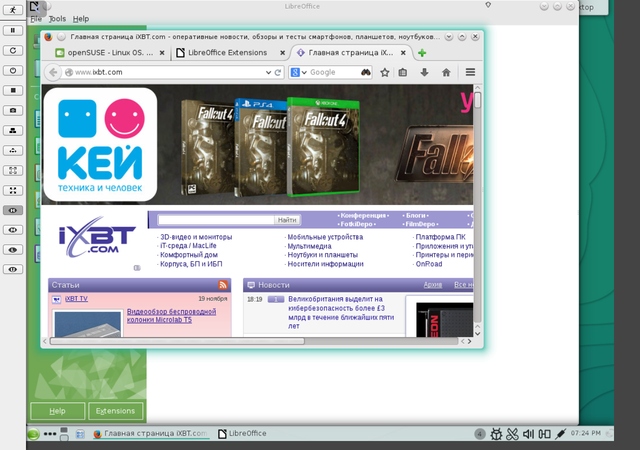The height and width of the screenshot is (450, 640).
Task: Bookmark this page with the star icon
Action: click(384, 73)
